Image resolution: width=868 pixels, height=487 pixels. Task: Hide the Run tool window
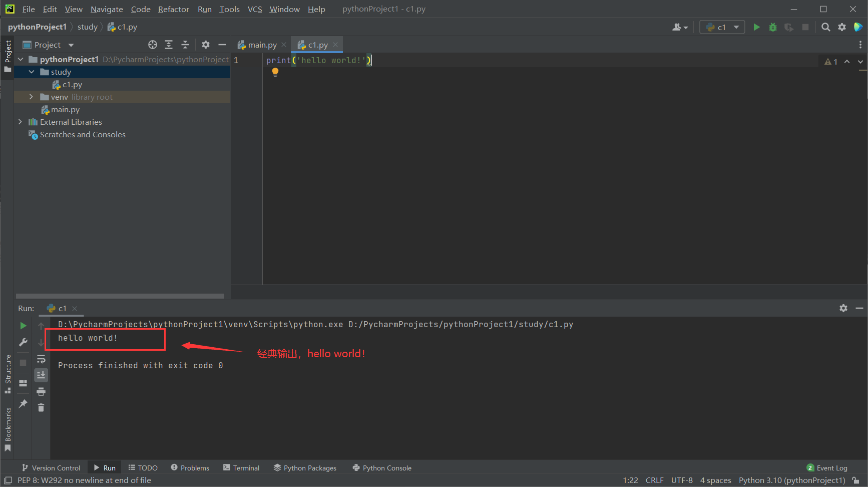(859, 308)
